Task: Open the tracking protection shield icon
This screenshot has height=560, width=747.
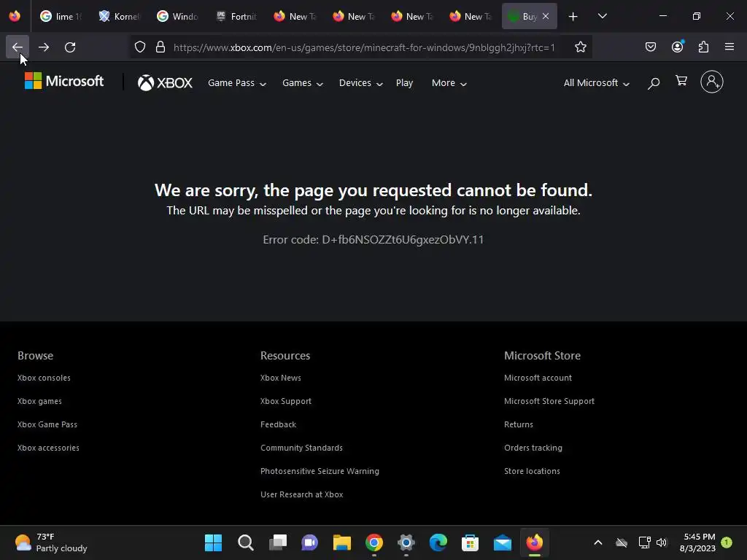Action: tap(139, 47)
